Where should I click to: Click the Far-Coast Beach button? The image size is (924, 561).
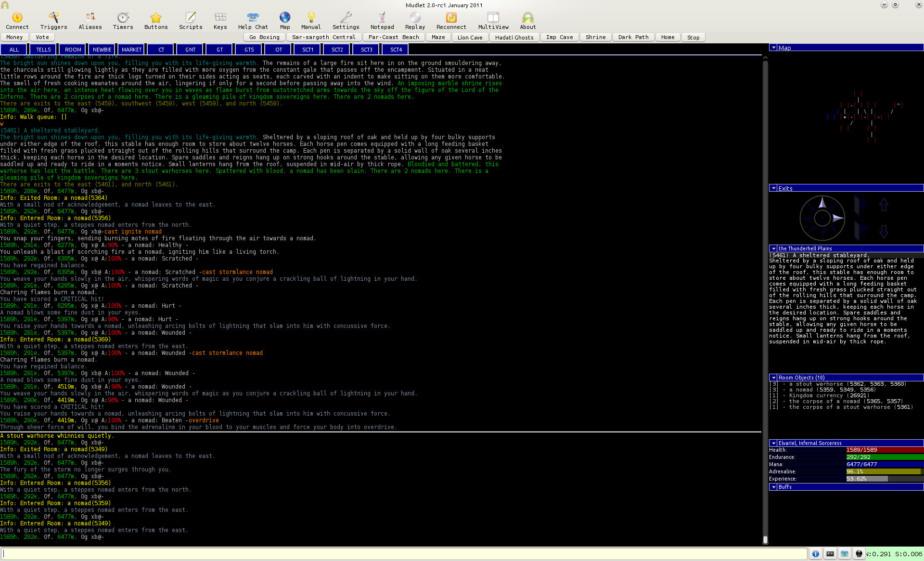point(394,37)
